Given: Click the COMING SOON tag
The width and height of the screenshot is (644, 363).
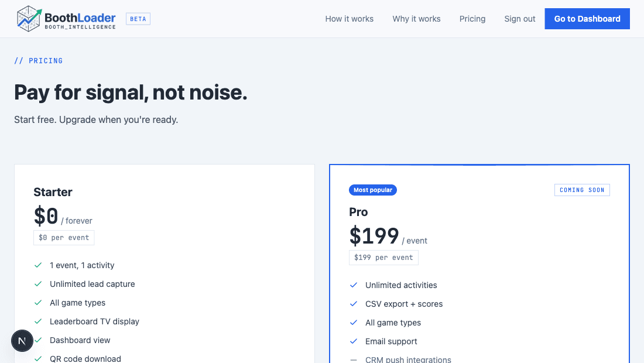Looking at the screenshot, I should (582, 190).
